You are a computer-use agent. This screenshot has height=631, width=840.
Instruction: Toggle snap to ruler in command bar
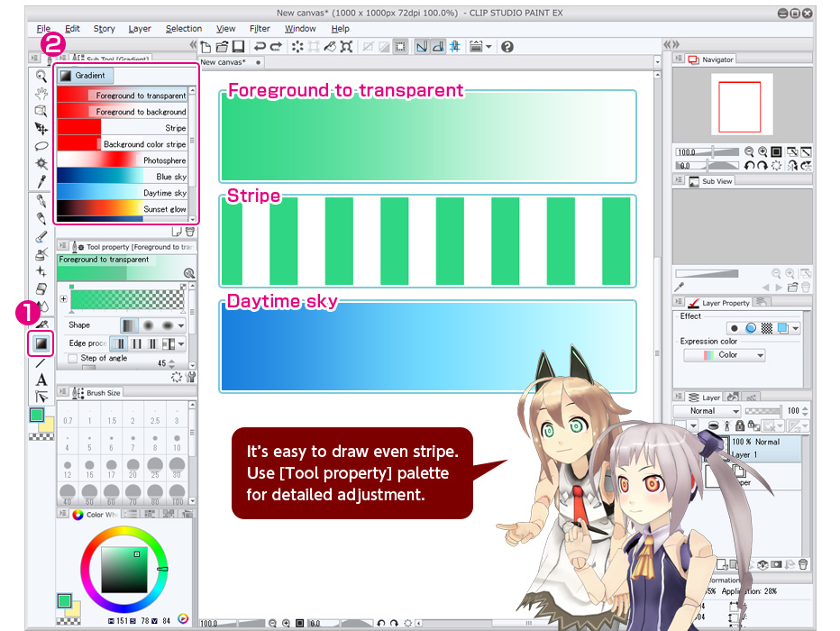[x=420, y=47]
